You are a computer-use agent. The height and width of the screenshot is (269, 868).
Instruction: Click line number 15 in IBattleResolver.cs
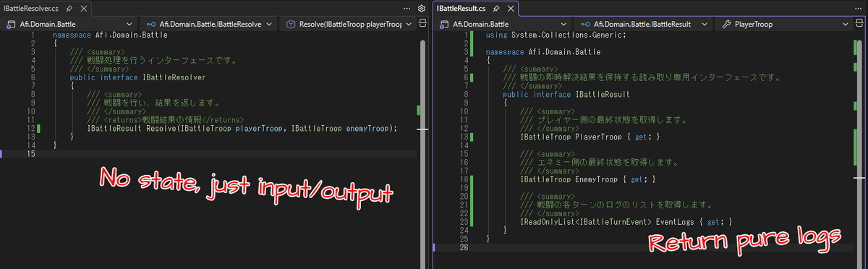(31, 153)
